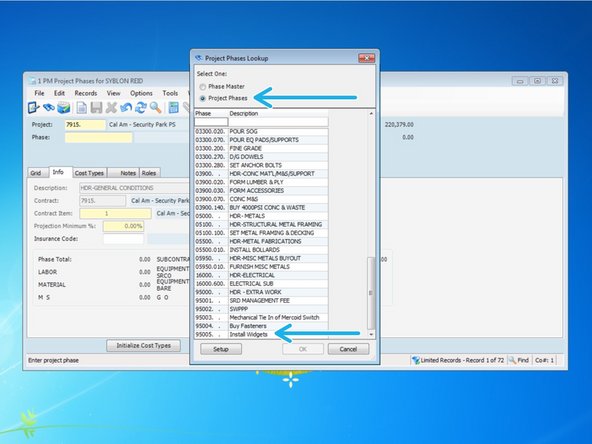Click the Initialize Cost Types button
The height and width of the screenshot is (444, 592).
click(x=143, y=345)
